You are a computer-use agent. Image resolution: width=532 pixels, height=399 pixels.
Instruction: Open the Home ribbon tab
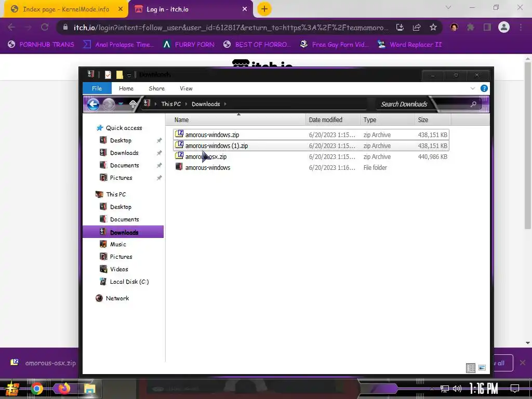pos(126,88)
